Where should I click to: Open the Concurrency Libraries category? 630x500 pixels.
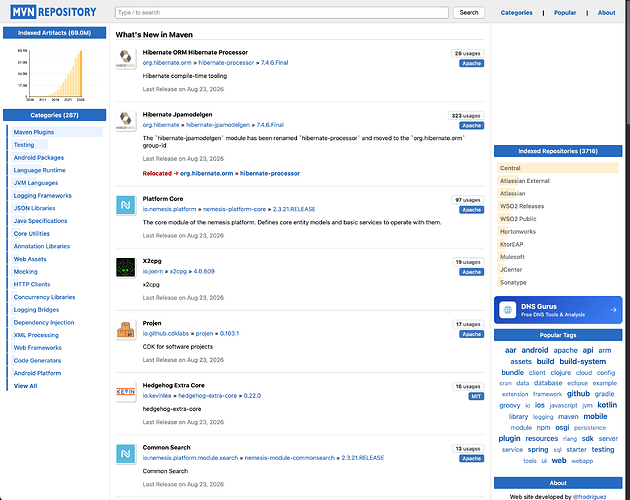(44, 297)
